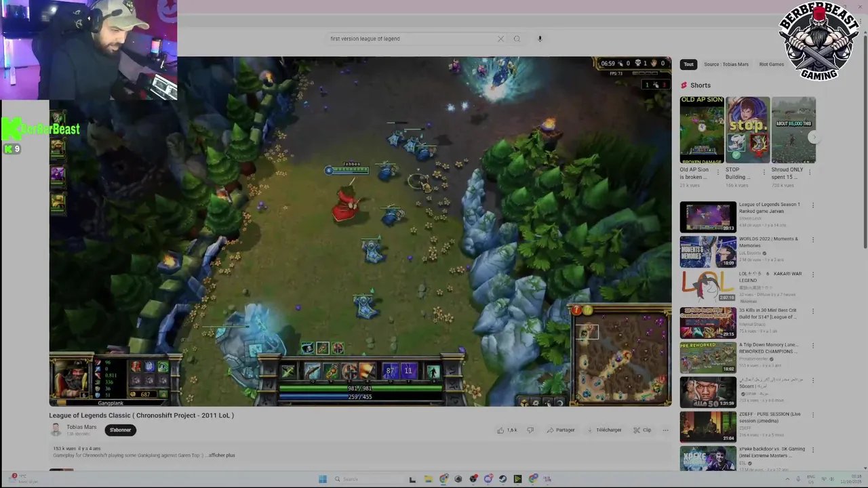Dislike the video with thumbs down
The width and height of the screenshot is (868, 488).
[530, 430]
